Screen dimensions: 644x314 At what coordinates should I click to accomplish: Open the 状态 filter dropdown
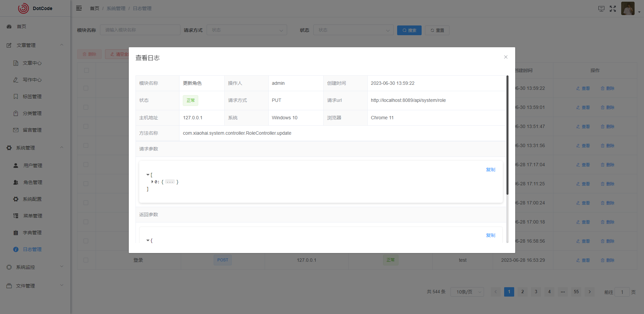(x=354, y=30)
